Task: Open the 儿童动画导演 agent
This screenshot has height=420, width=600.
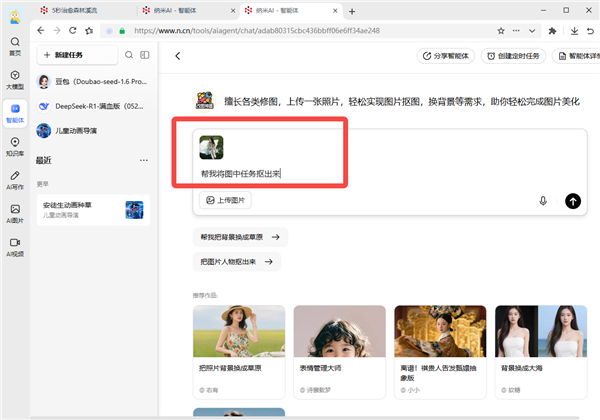Action: pyautogui.click(x=93, y=130)
